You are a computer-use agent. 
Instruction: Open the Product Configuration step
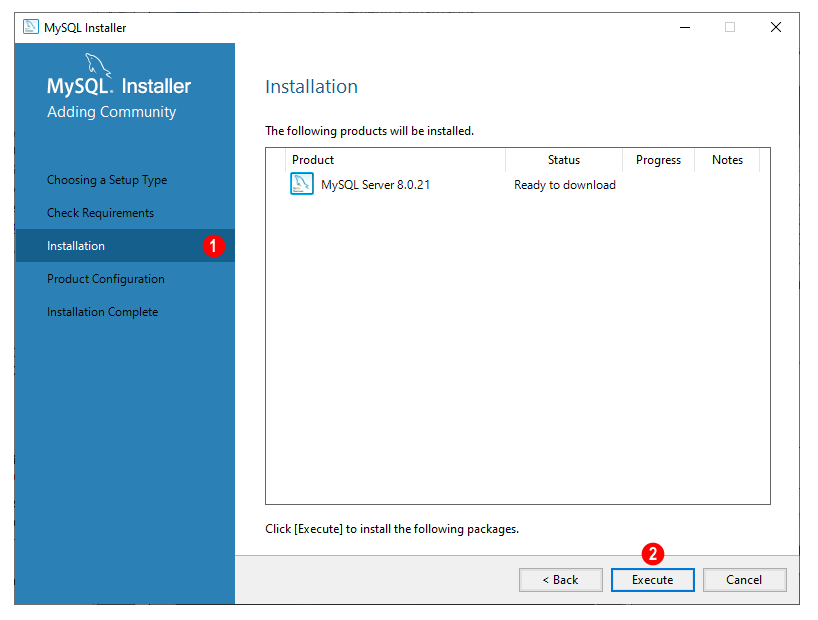[x=105, y=279]
